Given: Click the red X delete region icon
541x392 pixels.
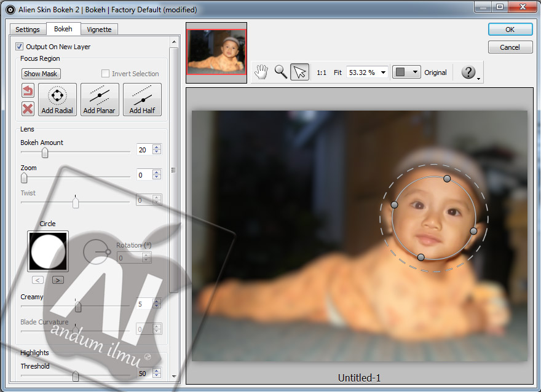Looking at the screenshot, I should point(28,109).
